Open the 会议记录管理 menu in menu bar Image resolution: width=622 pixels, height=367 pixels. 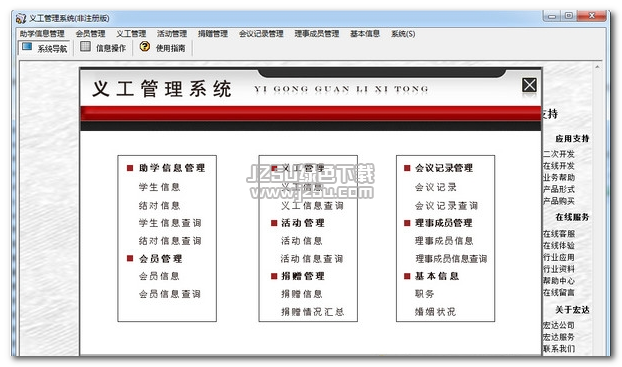(x=261, y=34)
